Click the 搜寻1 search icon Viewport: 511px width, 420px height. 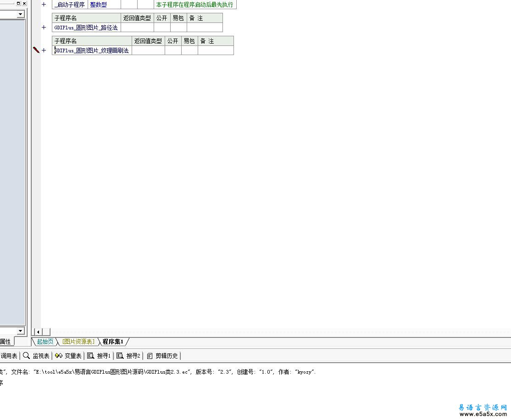pyautogui.click(x=91, y=356)
